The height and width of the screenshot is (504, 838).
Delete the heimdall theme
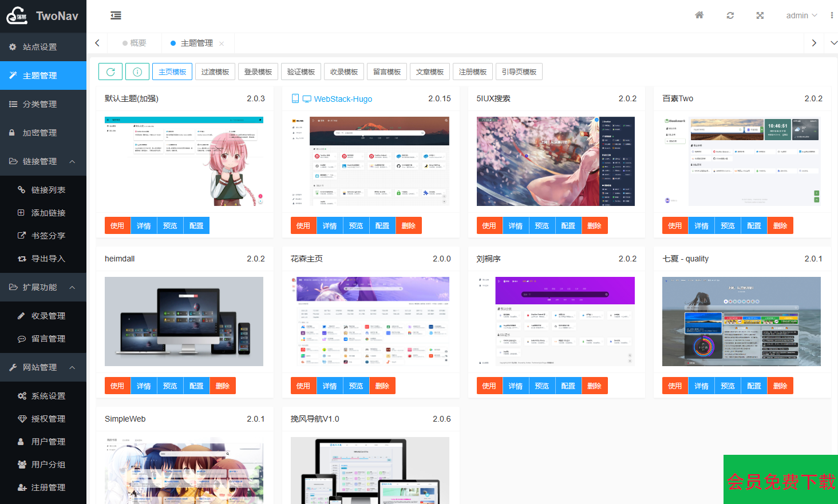pos(223,386)
